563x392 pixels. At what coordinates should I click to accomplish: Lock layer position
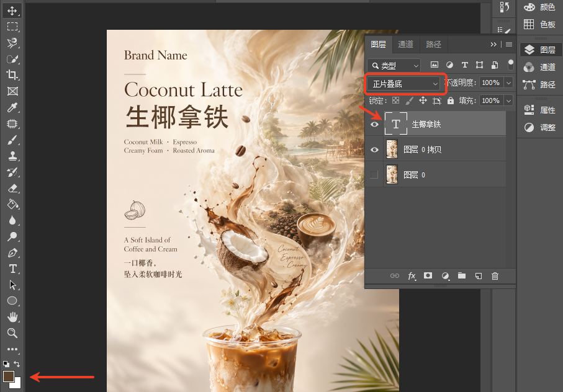[x=423, y=100]
